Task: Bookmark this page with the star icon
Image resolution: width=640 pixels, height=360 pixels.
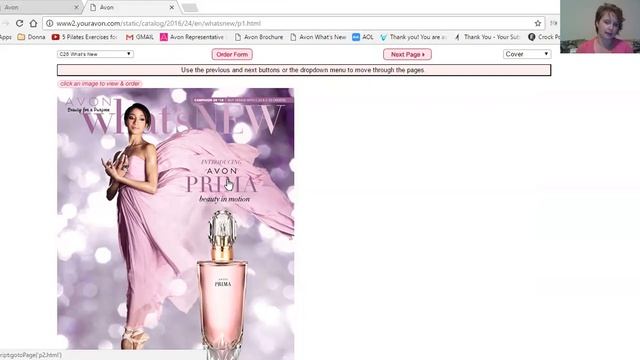Action: pos(538,23)
